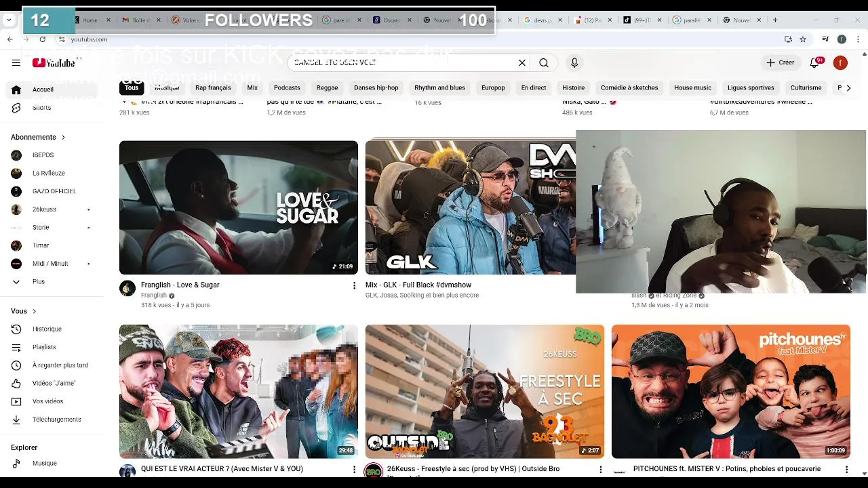Open GAZO OFFICIEL channel subscription
Viewport: 868px width, 488px height.
pos(54,191)
